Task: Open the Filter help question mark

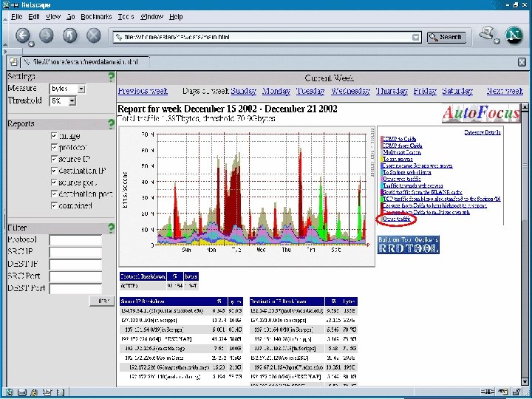Action: coord(111,228)
